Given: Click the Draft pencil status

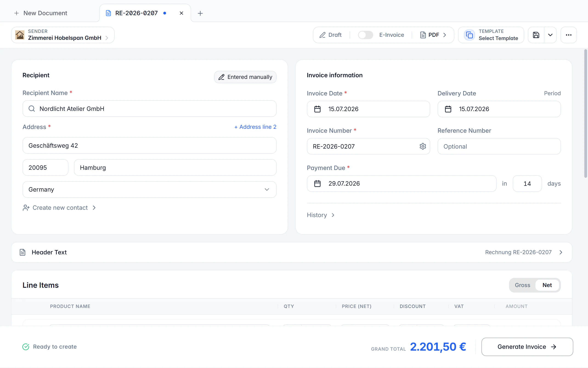Looking at the screenshot, I should pos(331,35).
